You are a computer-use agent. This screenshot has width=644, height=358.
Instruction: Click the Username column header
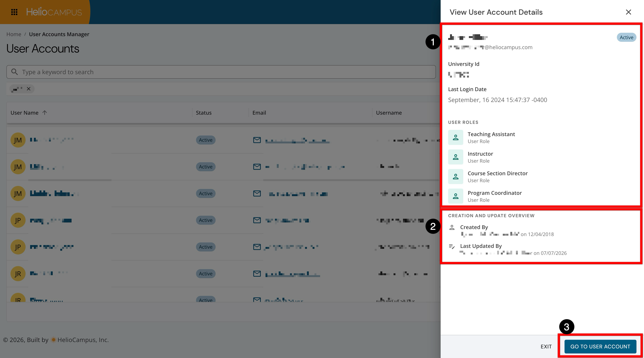click(389, 113)
